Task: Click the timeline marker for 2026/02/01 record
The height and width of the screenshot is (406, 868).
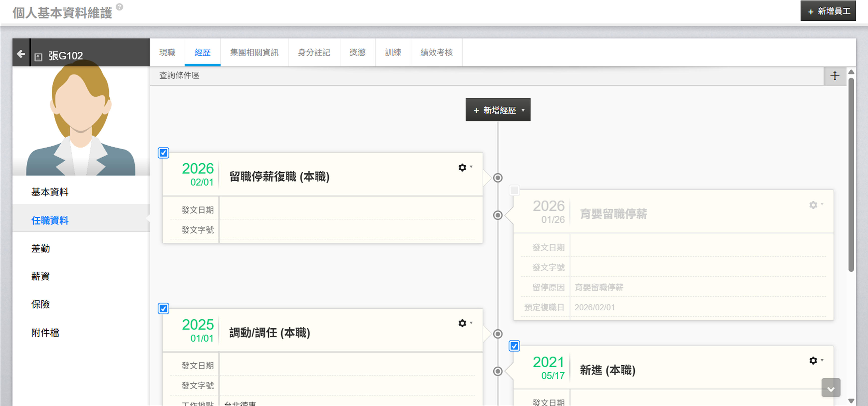Action: [x=498, y=178]
